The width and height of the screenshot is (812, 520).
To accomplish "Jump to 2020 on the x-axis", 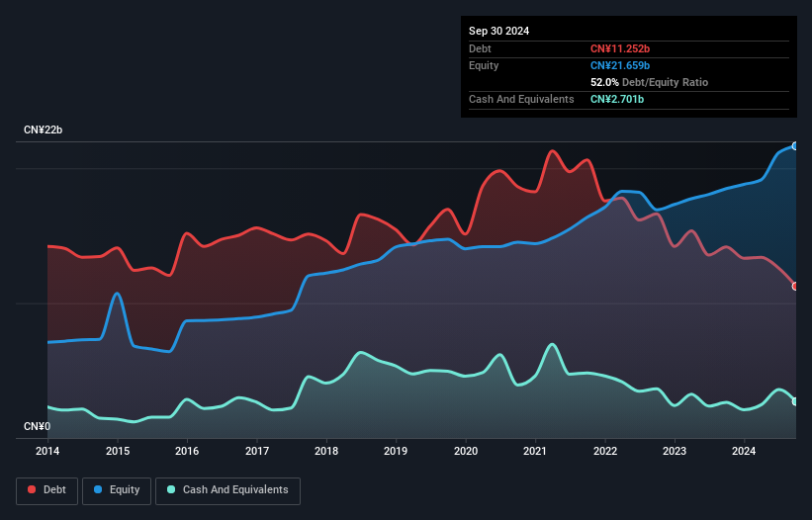I will point(466,452).
